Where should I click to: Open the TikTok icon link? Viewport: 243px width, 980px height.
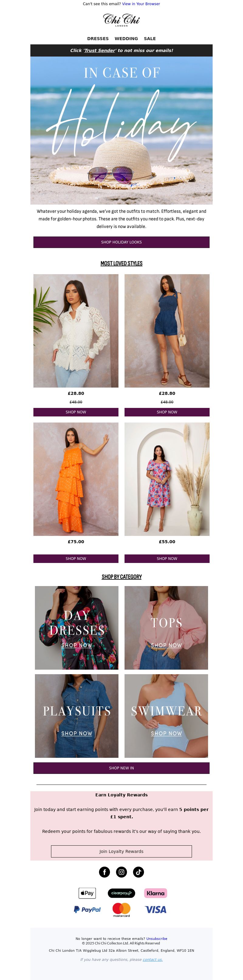coord(139,872)
